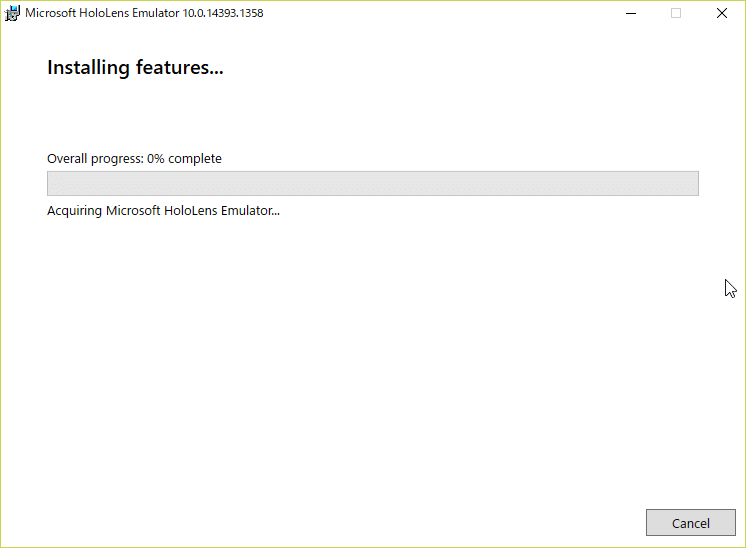
Task: Click the installer icon in the title bar
Action: tap(12, 13)
